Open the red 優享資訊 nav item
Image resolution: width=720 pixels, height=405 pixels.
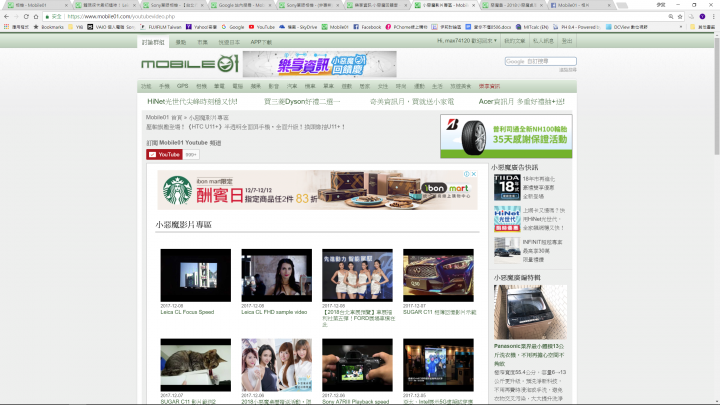tap(489, 86)
